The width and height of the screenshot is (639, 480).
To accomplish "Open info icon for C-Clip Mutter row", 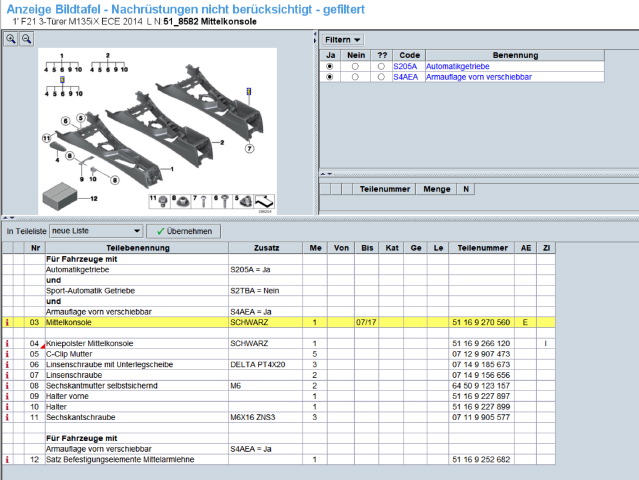I will pyautogui.click(x=7, y=354).
